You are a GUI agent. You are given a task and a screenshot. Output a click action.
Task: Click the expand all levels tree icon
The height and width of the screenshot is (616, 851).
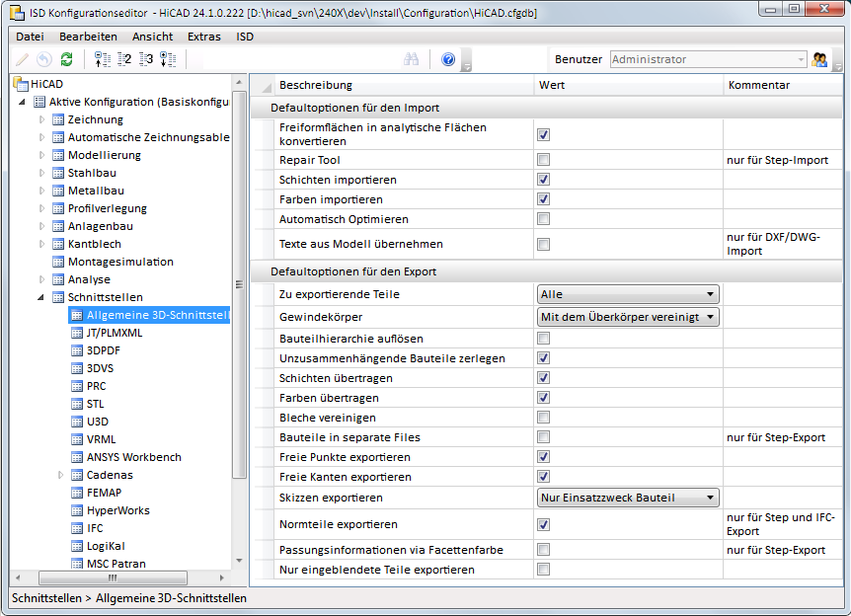pos(168,59)
